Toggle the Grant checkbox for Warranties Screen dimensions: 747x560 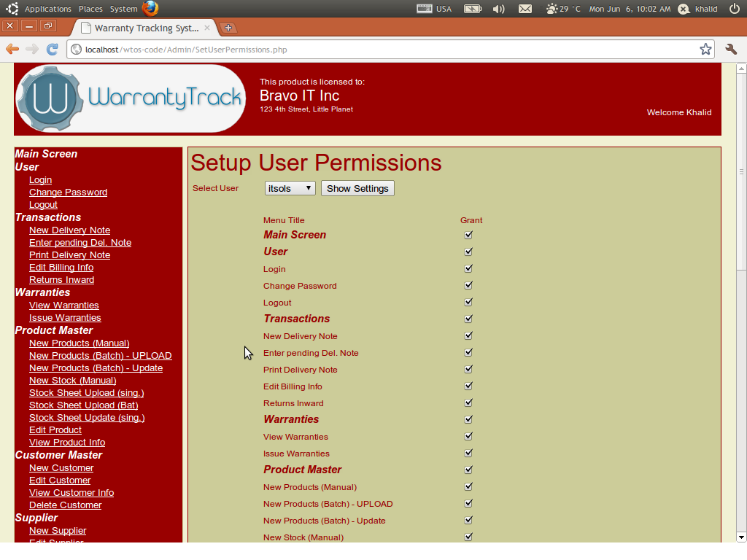[468, 419]
